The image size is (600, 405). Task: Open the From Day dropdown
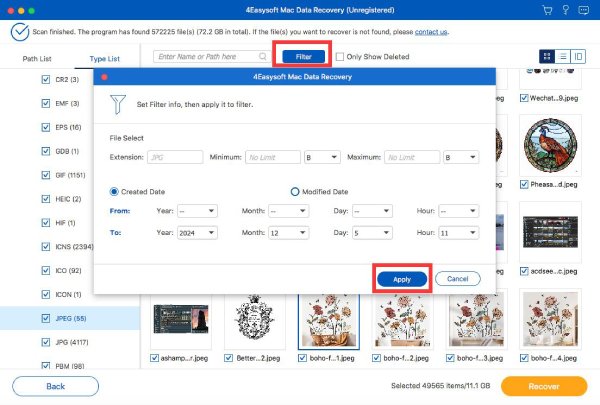[x=372, y=211]
